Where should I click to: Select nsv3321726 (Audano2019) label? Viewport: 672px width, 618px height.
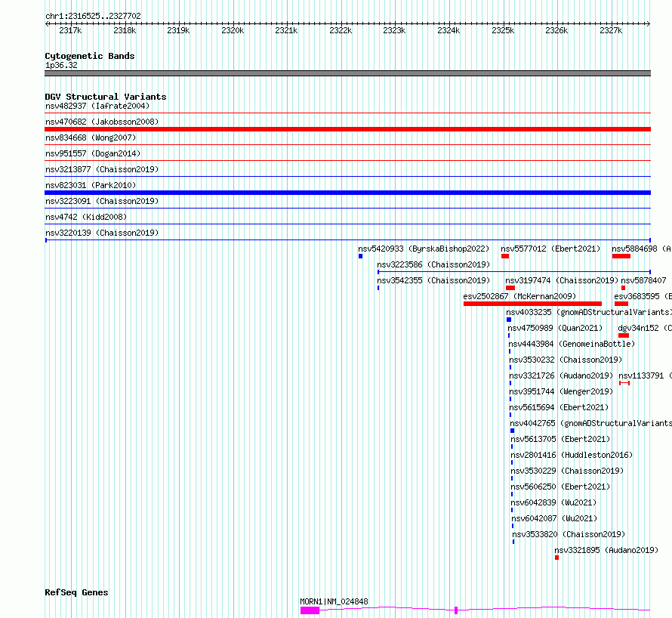point(561,375)
